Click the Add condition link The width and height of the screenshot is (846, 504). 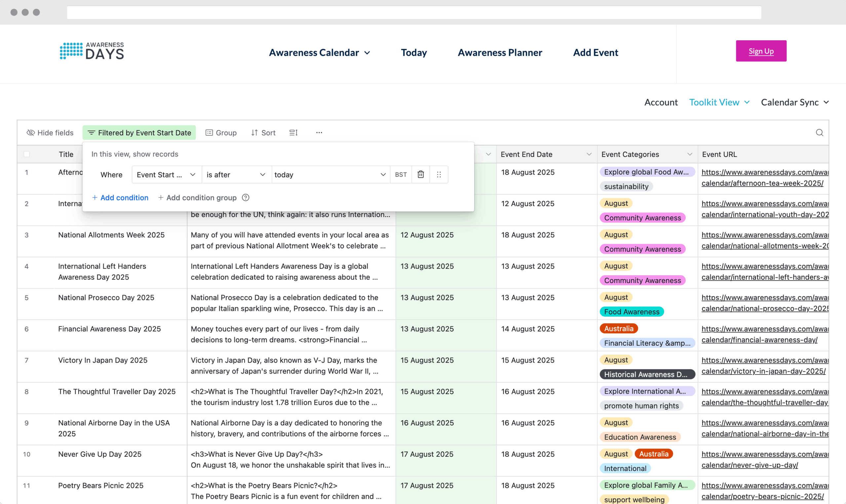[x=120, y=198]
